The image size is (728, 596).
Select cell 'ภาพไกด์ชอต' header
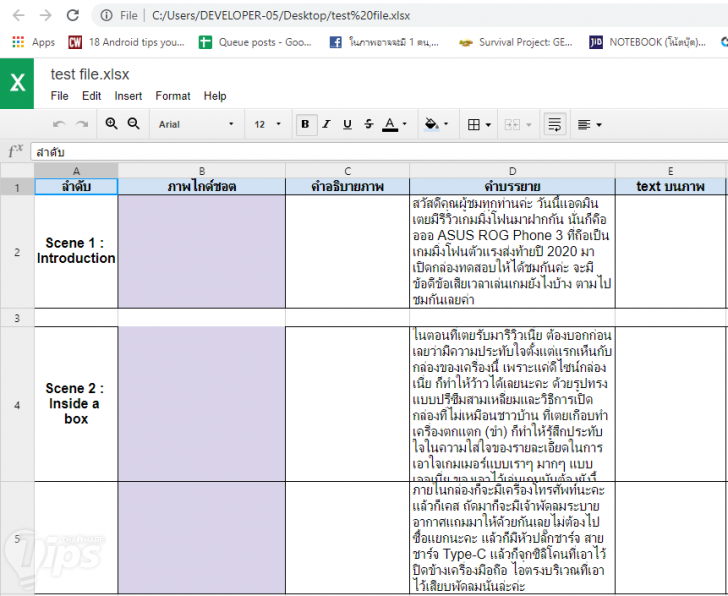tap(202, 187)
